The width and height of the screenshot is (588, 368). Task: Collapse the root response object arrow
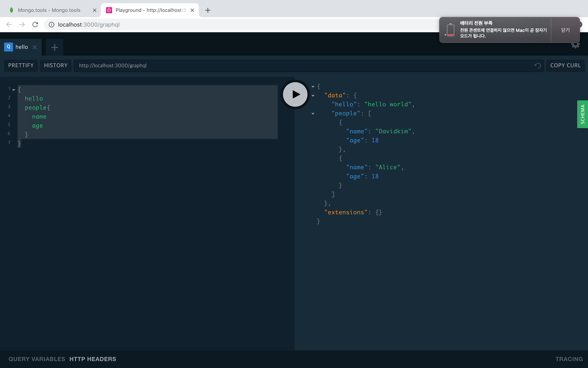pyautogui.click(x=313, y=87)
